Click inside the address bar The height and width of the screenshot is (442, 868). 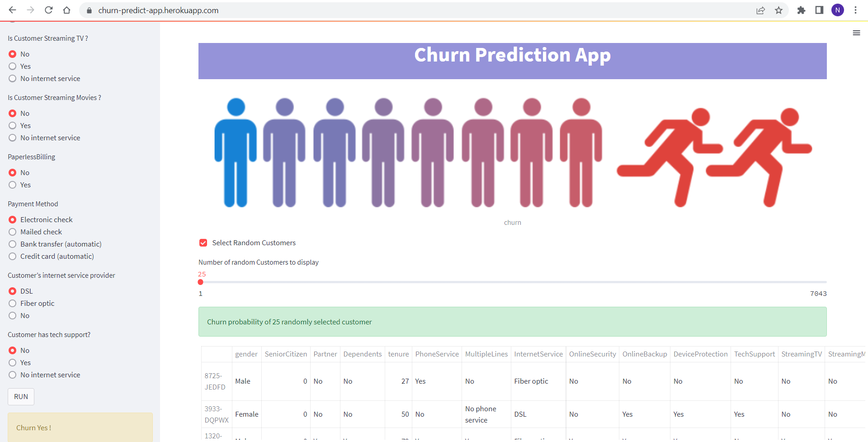point(271,10)
